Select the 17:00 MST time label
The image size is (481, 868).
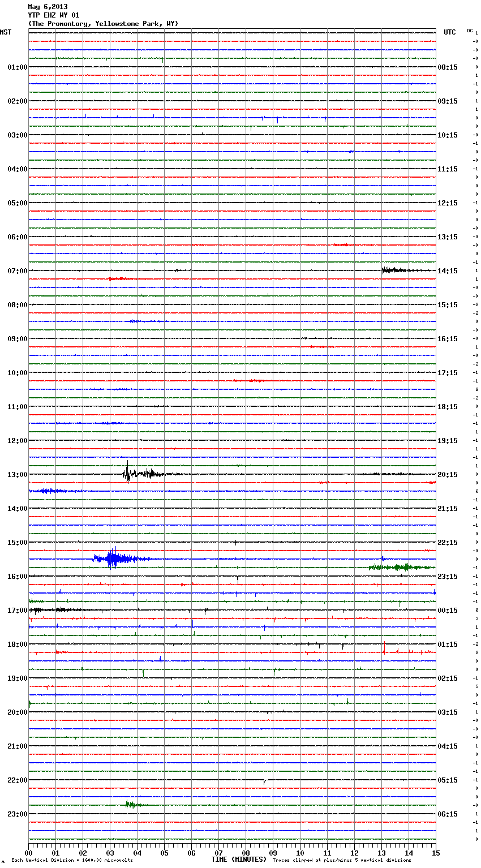coord(18,611)
